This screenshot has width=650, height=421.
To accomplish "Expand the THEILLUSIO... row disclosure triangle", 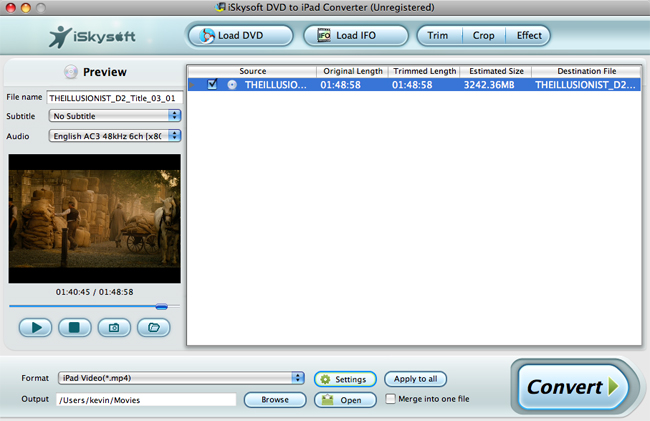I will coord(192,85).
